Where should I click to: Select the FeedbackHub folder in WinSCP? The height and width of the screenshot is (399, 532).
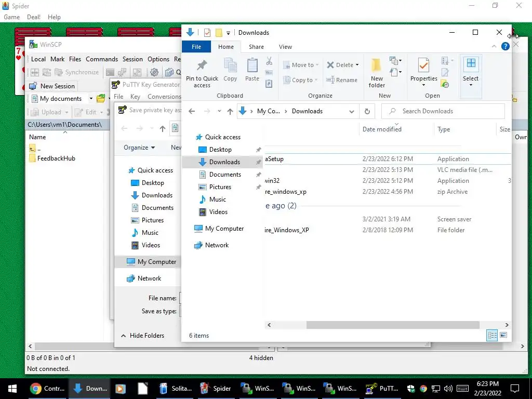52,158
